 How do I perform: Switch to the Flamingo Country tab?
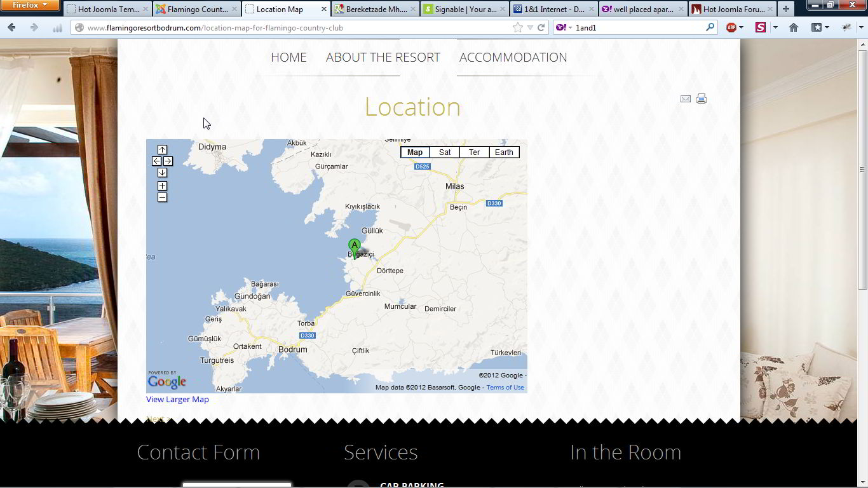click(197, 10)
